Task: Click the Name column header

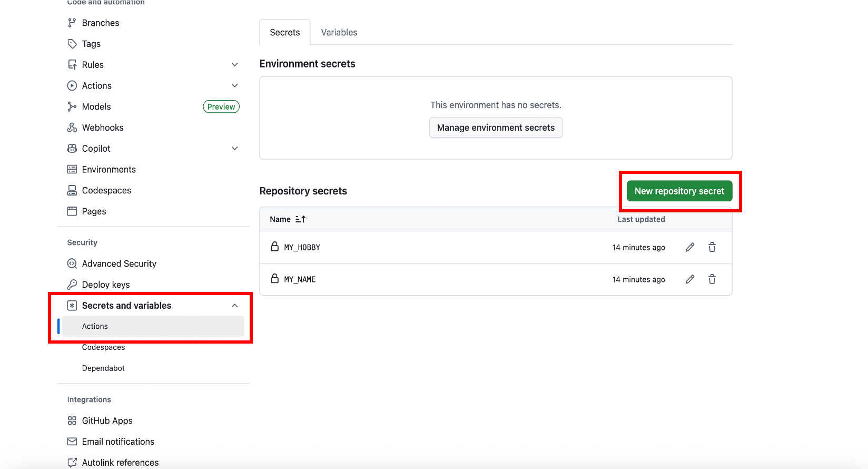Action: click(x=280, y=219)
